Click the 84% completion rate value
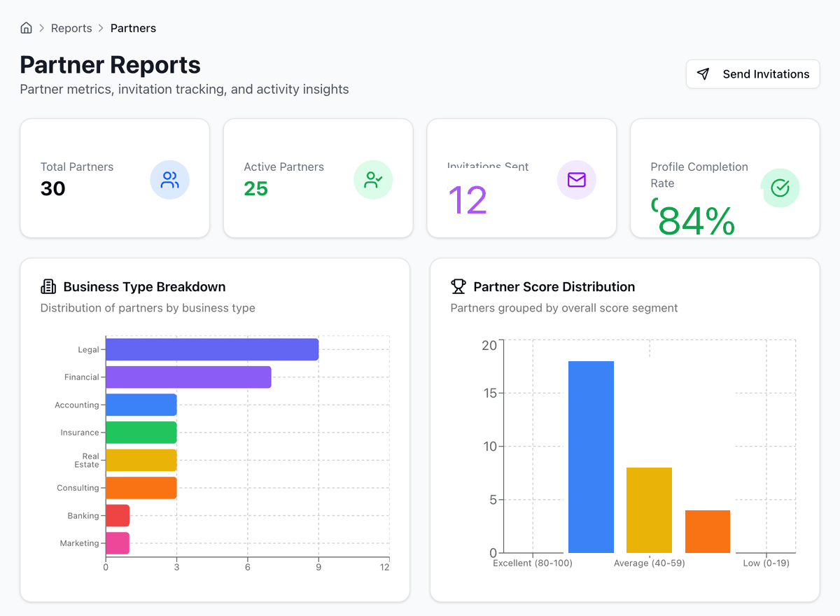Image resolution: width=840 pixels, height=616 pixels. (696, 220)
